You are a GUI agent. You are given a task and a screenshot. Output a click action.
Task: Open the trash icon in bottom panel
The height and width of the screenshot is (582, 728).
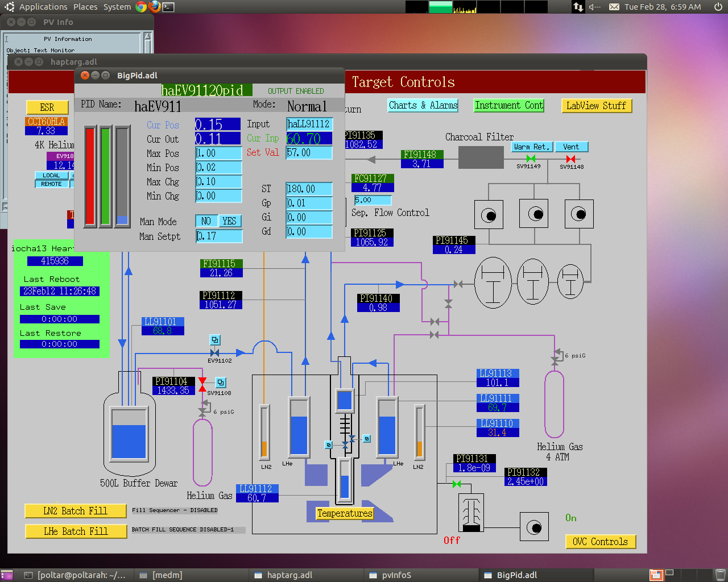720,575
